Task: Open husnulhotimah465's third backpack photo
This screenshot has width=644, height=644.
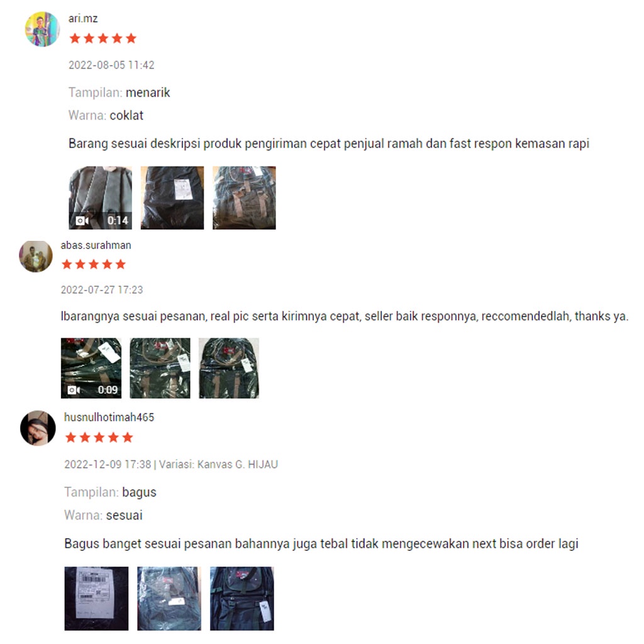Action: [x=242, y=599]
